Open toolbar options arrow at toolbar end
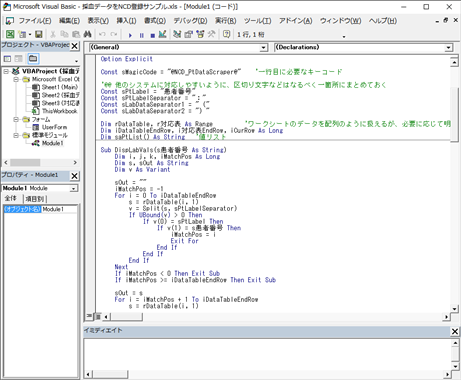 [x=344, y=36]
